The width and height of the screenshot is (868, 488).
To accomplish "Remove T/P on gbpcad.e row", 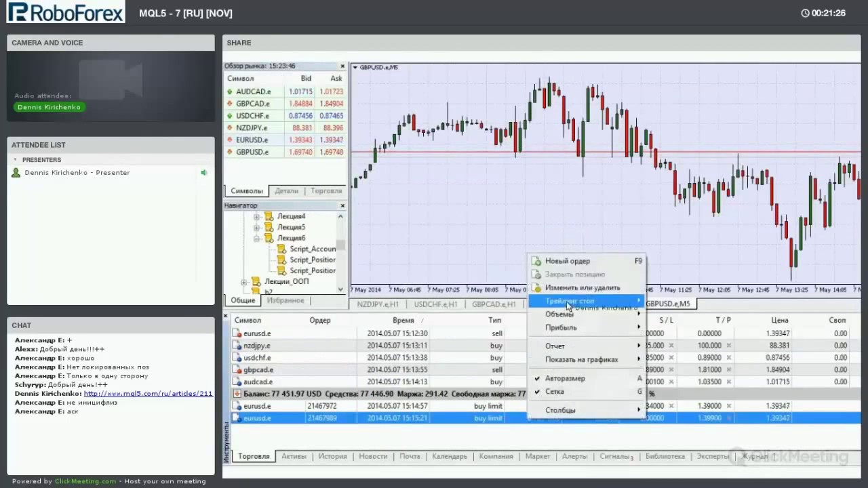I will pos(728,370).
